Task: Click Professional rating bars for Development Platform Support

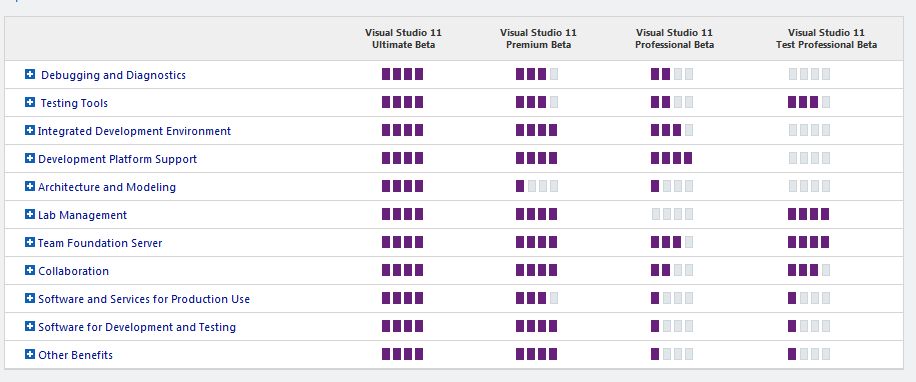Action: click(x=672, y=158)
